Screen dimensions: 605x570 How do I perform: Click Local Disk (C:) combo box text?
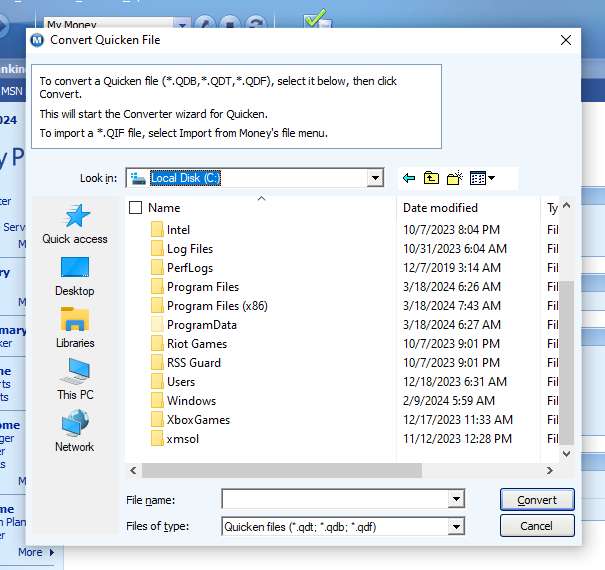tap(185, 178)
